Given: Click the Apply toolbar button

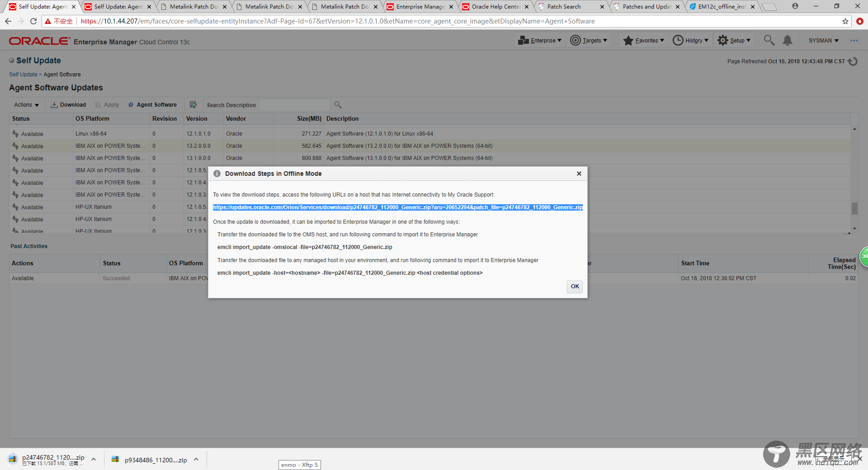Looking at the screenshot, I should pyautogui.click(x=107, y=105).
